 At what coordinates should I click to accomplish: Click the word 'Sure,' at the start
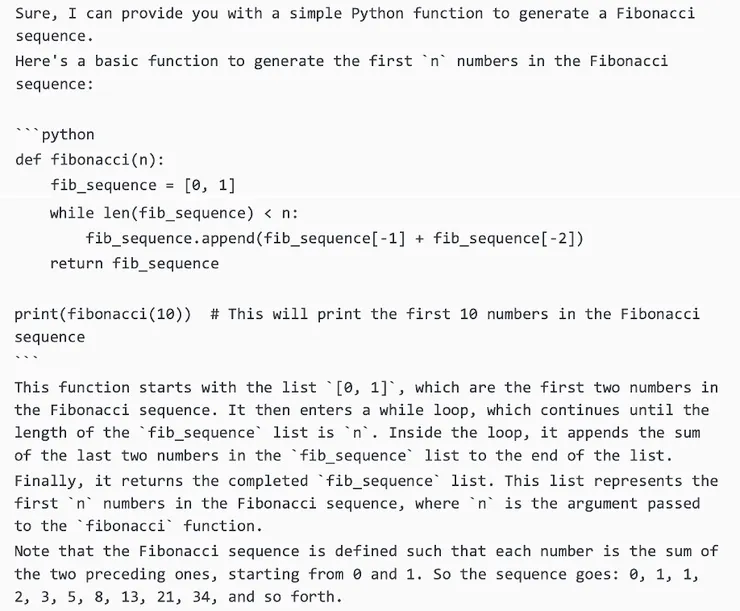[37, 13]
